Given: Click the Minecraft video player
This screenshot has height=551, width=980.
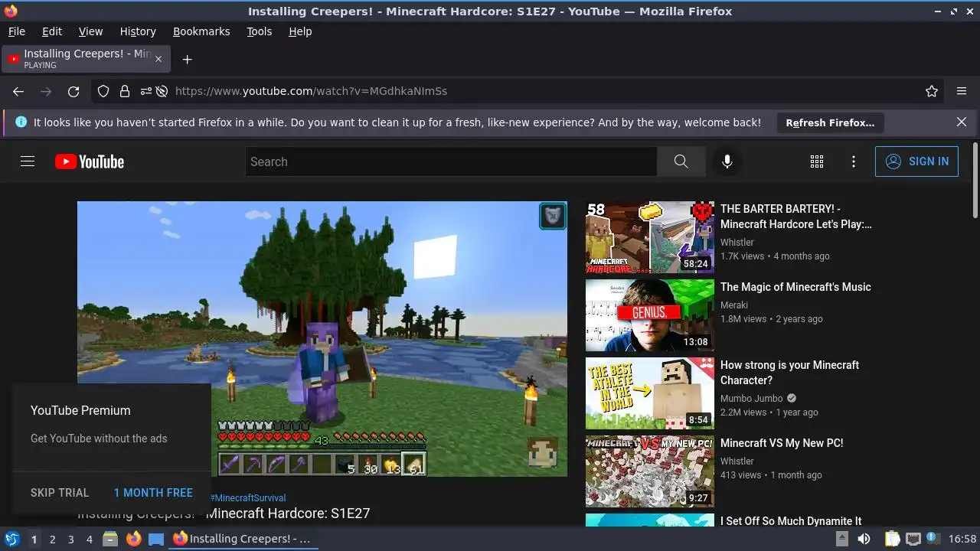Looking at the screenshot, I should click(x=322, y=339).
